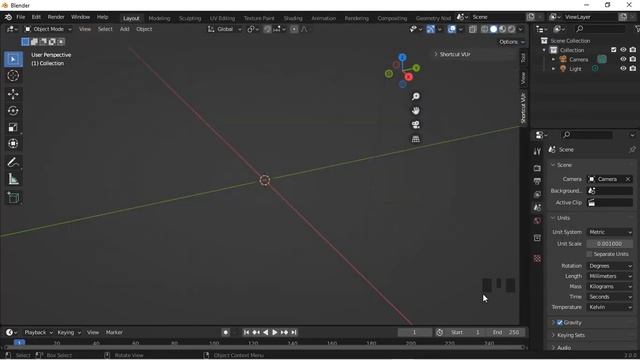Open the File menu

[20, 17]
